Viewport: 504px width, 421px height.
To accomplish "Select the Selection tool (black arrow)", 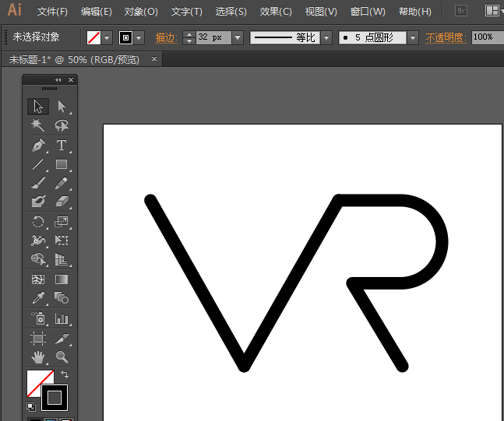I will (38, 107).
